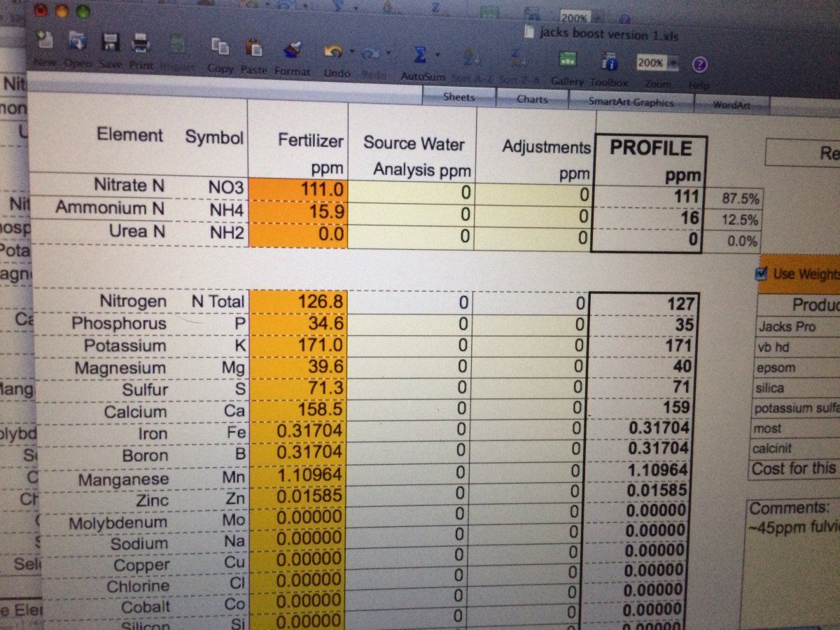Select the Jacks Pro product row
840x630 pixels.
coord(799,327)
